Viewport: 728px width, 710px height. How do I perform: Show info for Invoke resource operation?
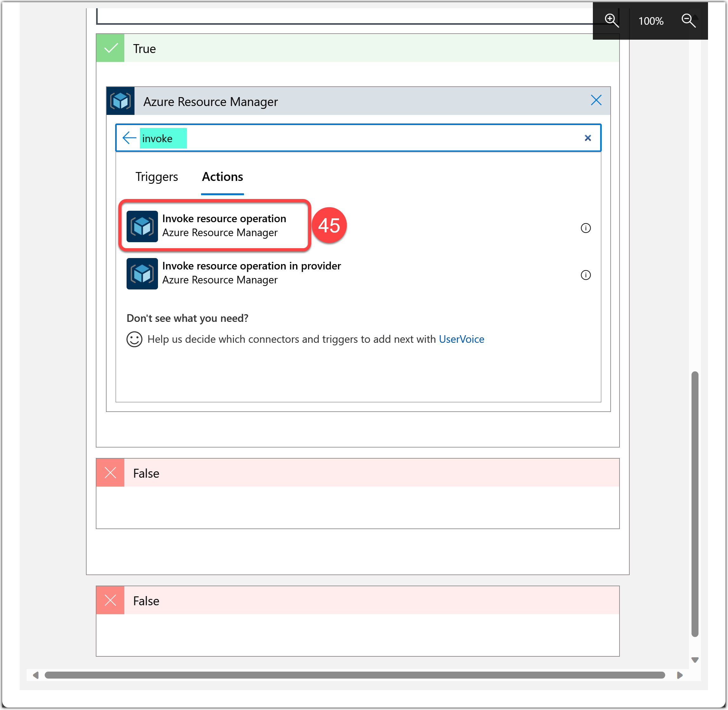pyautogui.click(x=585, y=228)
